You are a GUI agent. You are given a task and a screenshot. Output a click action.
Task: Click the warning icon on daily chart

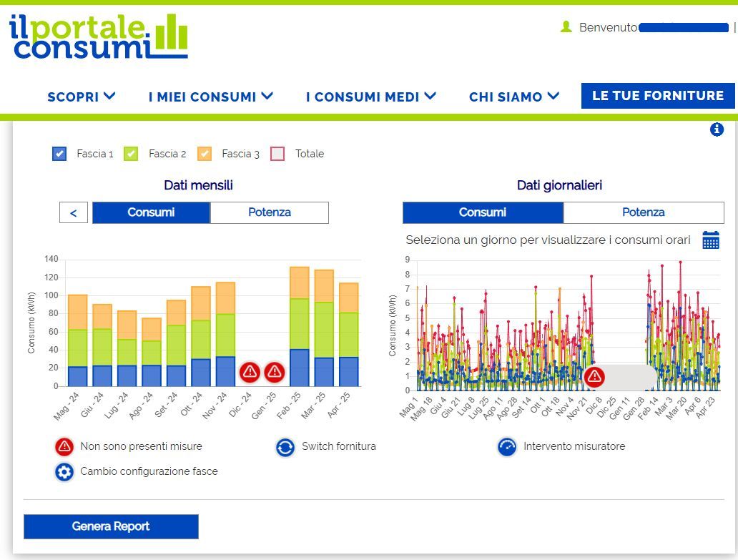click(594, 376)
